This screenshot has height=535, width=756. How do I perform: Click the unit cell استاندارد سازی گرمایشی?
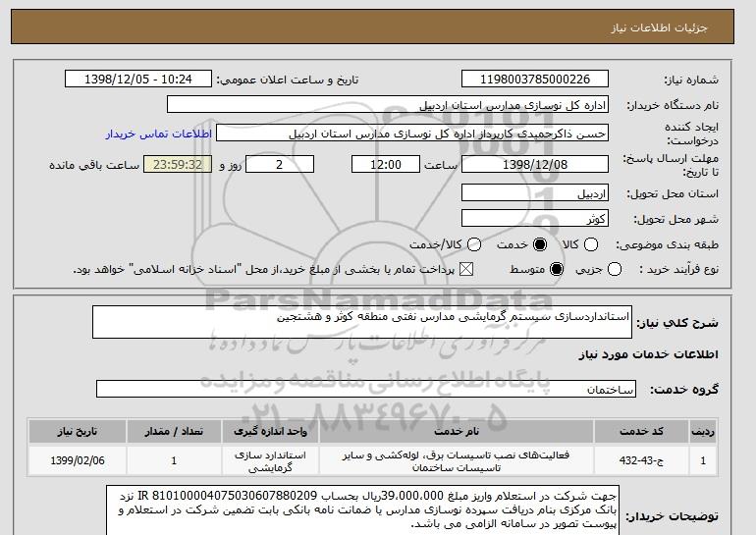(270, 460)
